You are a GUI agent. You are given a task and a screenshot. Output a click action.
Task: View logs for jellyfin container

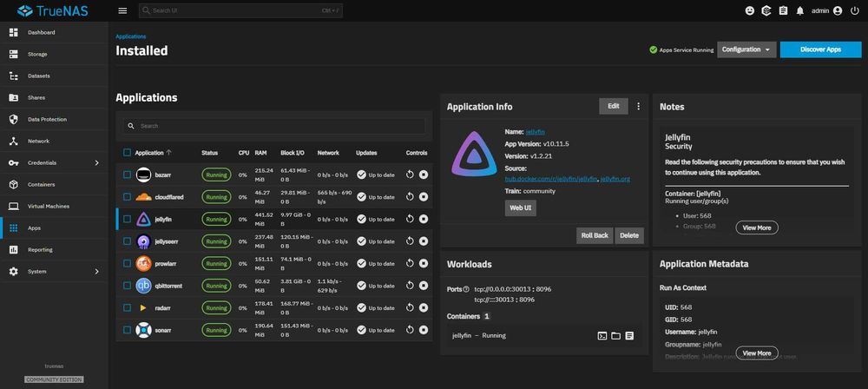[629, 336]
